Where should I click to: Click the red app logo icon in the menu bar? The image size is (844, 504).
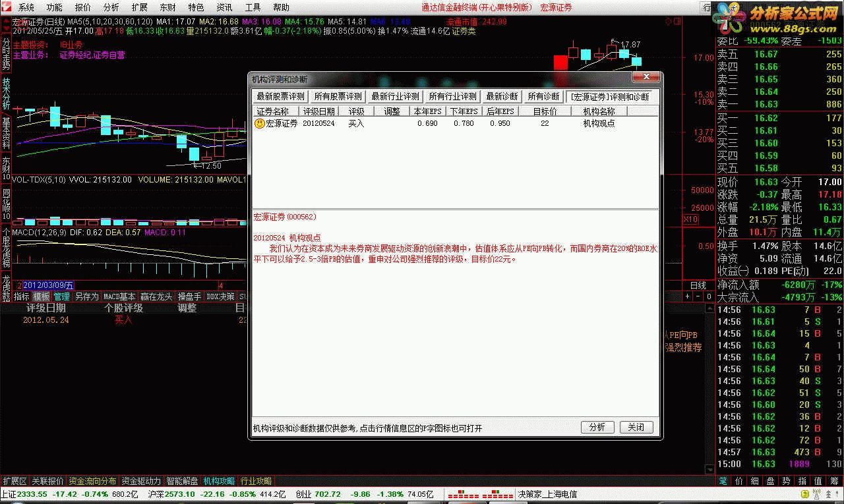[x=7, y=7]
